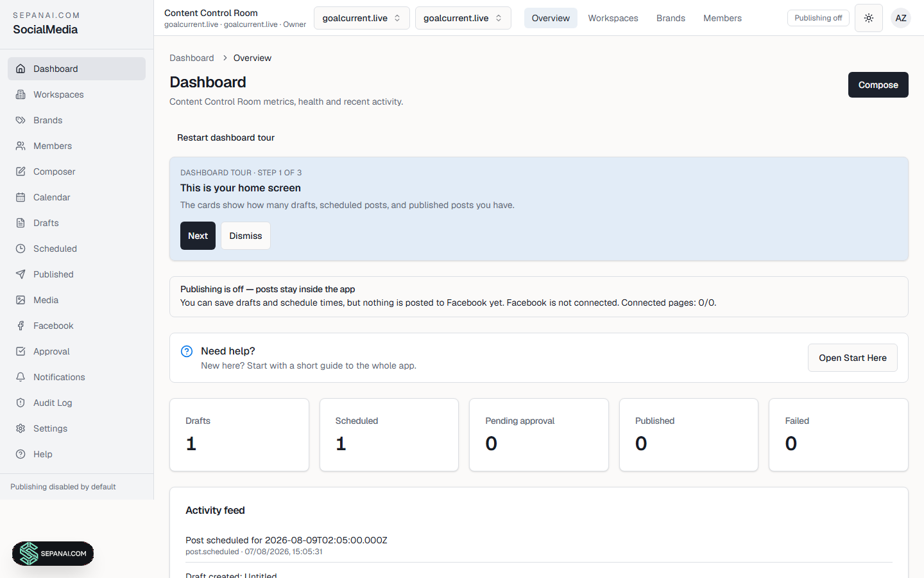
Task: Click the Content Control Room title
Action: click(x=211, y=13)
